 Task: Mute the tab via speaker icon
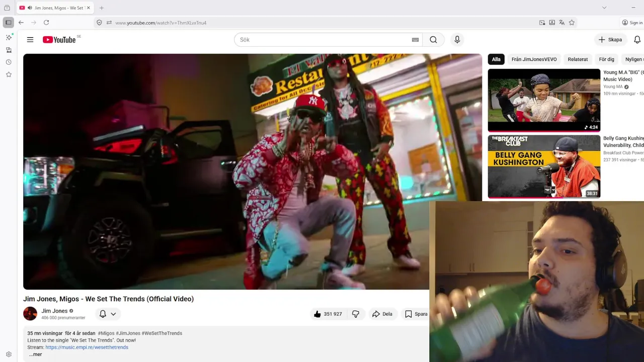[x=30, y=8]
